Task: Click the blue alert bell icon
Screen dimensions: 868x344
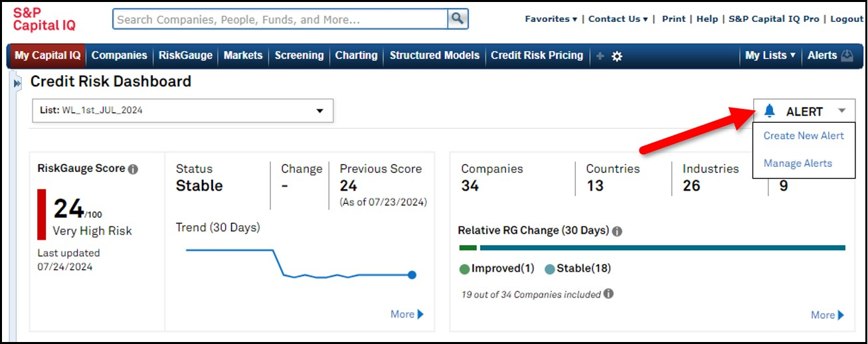Action: coord(770,111)
